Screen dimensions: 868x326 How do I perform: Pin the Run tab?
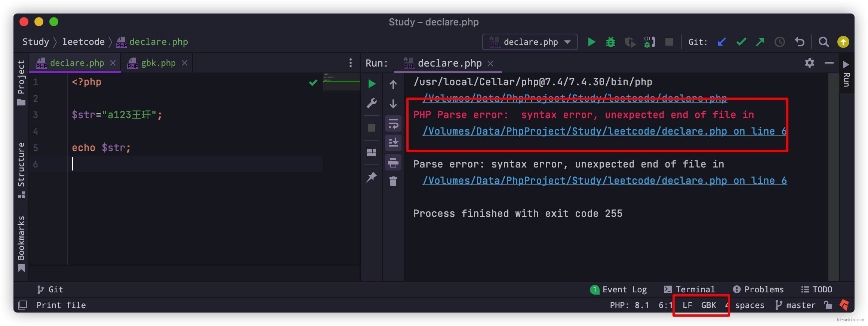pos(372,177)
